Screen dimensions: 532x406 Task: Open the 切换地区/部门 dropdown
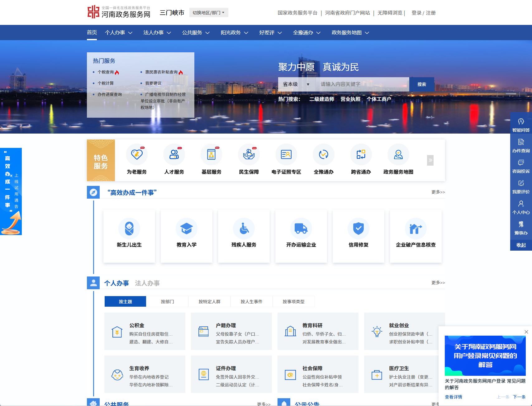[209, 12]
